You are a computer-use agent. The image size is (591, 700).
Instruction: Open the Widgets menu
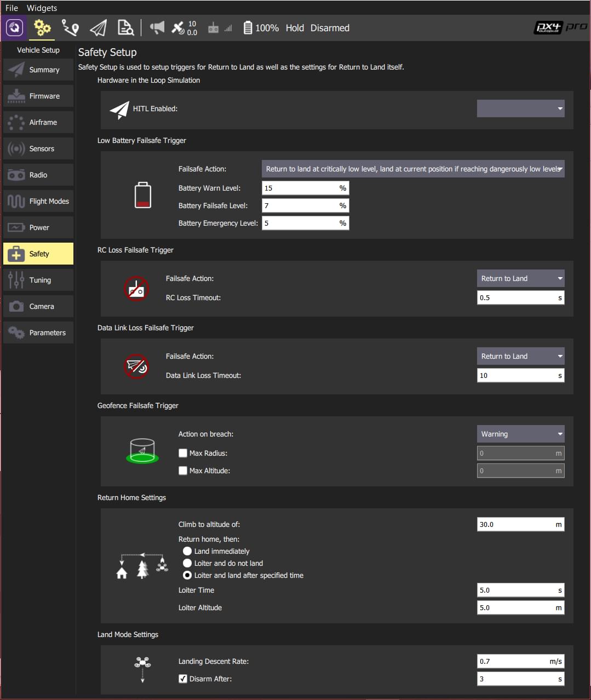(x=42, y=8)
